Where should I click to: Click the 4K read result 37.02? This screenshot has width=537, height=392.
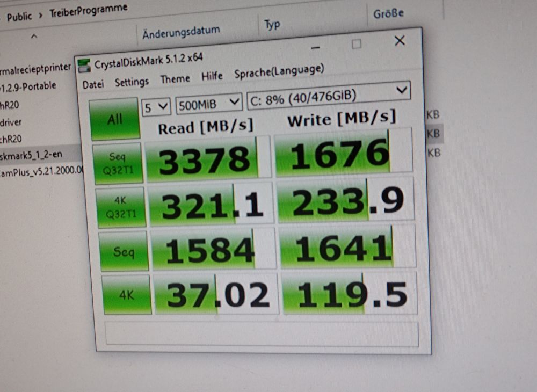[215, 294]
